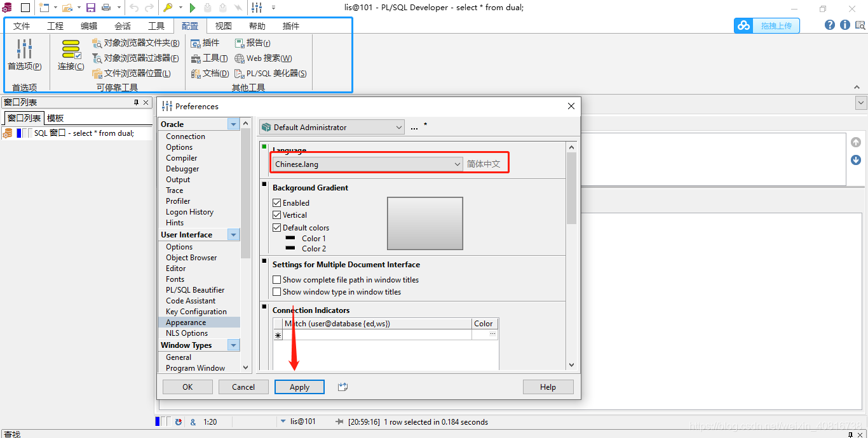Click the preferences sliders icon in quick toolbar
Image resolution: width=868 pixels, height=438 pixels.
(257, 8)
